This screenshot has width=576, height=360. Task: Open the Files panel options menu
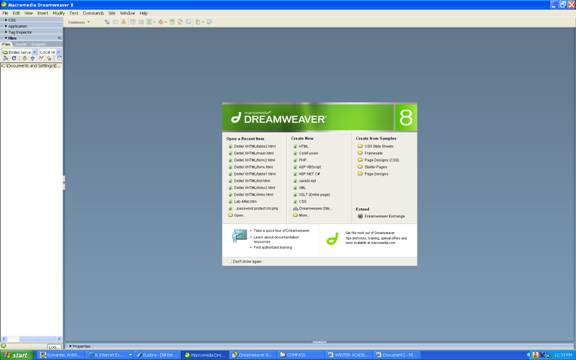(x=59, y=38)
